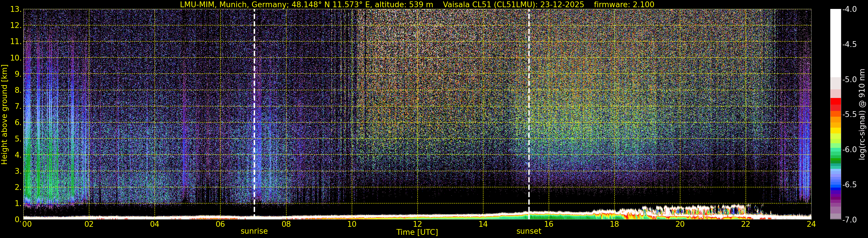
Task: Click the 24 tick on time axis
Action: tap(811, 224)
